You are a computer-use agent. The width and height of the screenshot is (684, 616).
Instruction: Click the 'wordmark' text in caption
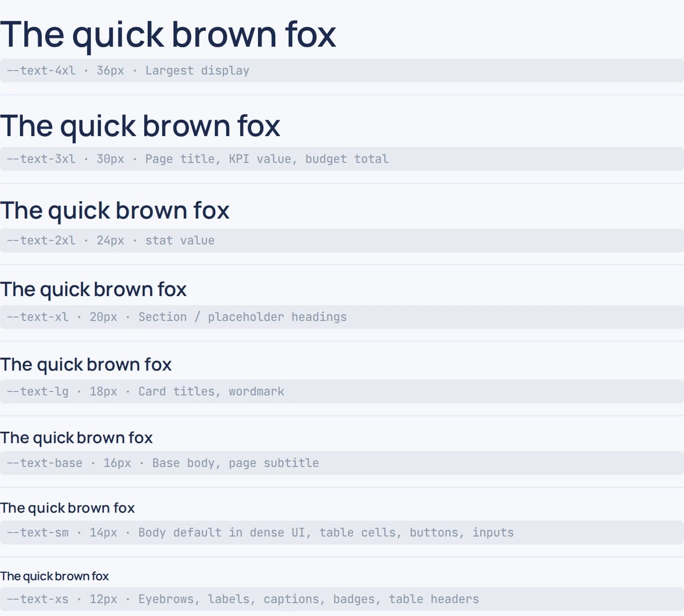(256, 391)
